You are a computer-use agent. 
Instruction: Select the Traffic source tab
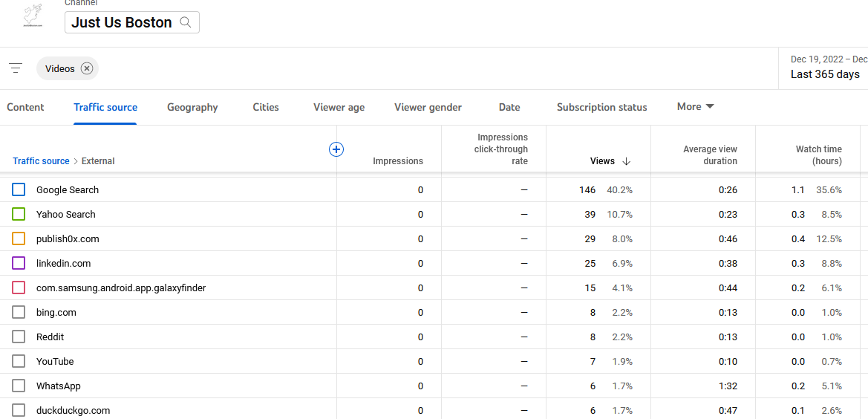coord(105,108)
